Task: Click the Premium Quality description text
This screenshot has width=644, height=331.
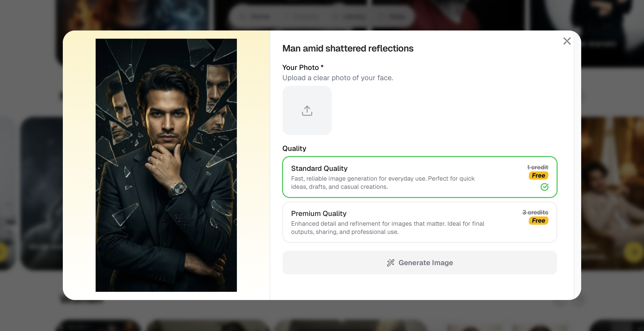Action: 387,228
